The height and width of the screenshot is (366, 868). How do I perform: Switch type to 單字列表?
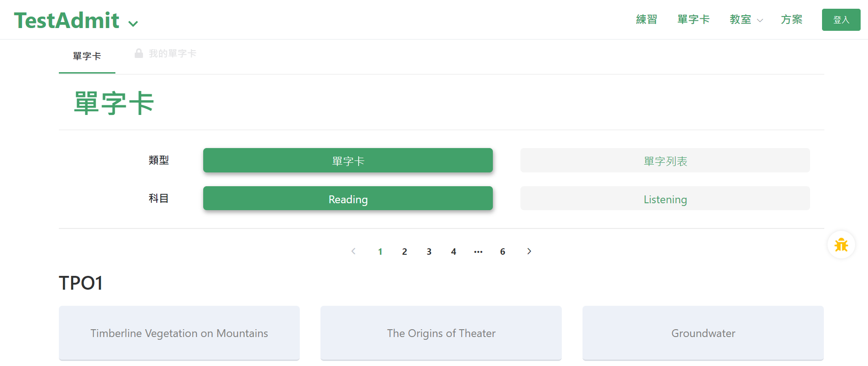click(x=665, y=160)
